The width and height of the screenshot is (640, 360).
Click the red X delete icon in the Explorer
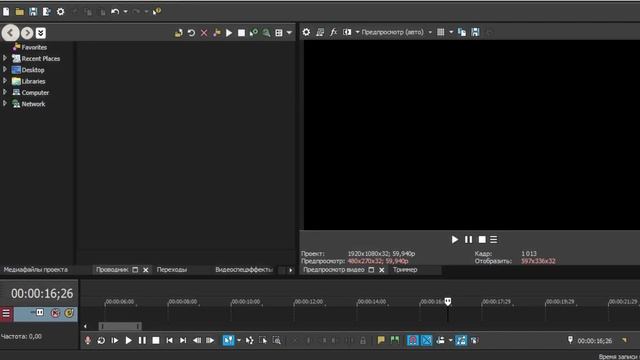pyautogui.click(x=204, y=33)
